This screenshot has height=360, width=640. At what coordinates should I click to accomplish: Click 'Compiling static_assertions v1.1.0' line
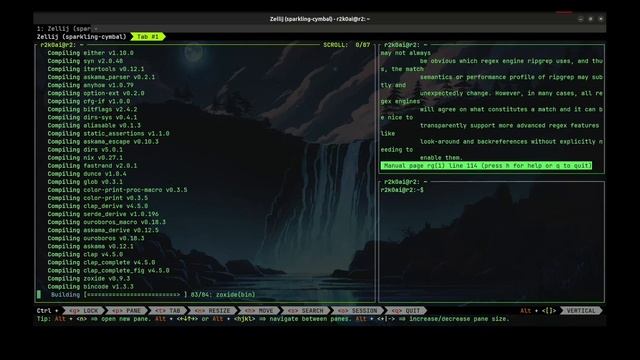[108, 133]
